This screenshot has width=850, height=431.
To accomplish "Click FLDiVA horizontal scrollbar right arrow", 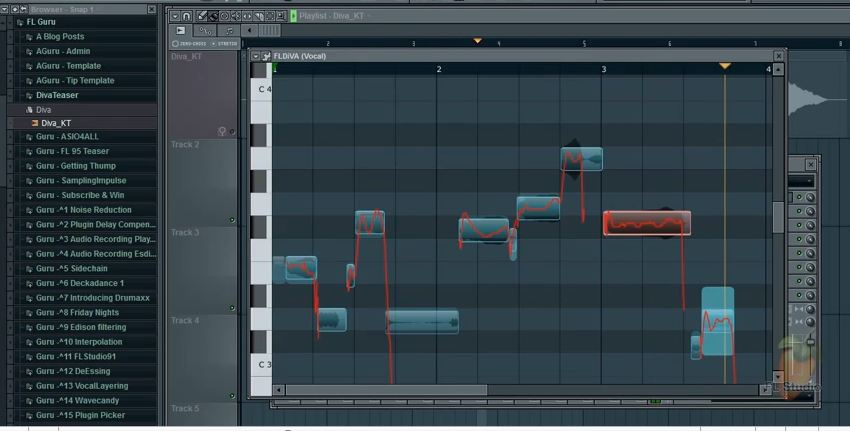I will pyautogui.click(x=765, y=389).
